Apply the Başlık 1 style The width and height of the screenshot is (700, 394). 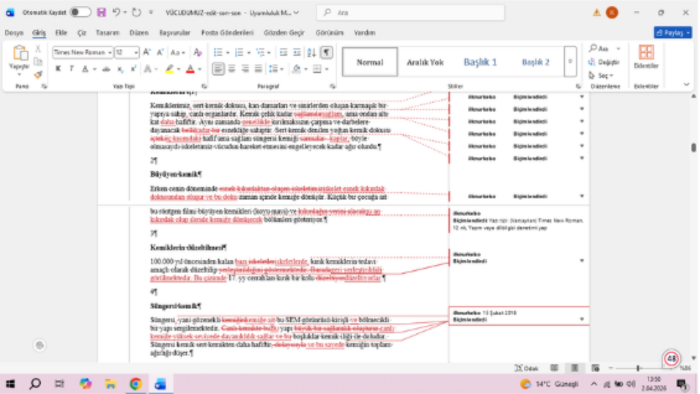tap(480, 62)
